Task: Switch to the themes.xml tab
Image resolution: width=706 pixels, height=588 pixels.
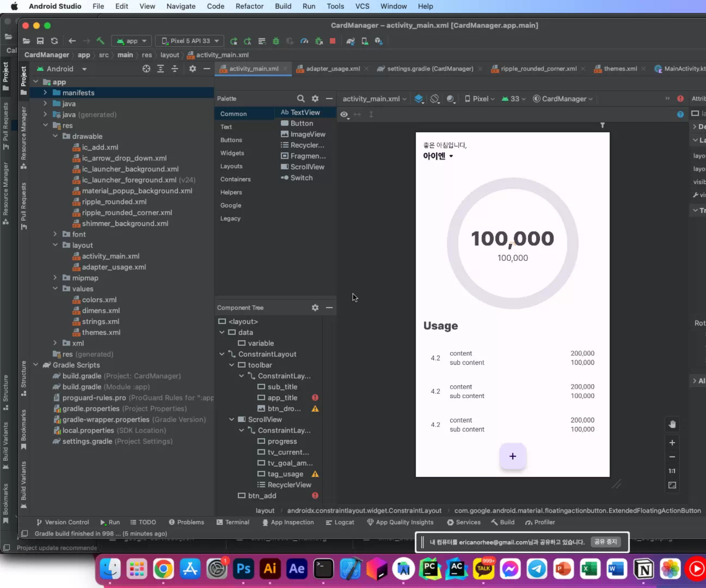Action: point(620,68)
